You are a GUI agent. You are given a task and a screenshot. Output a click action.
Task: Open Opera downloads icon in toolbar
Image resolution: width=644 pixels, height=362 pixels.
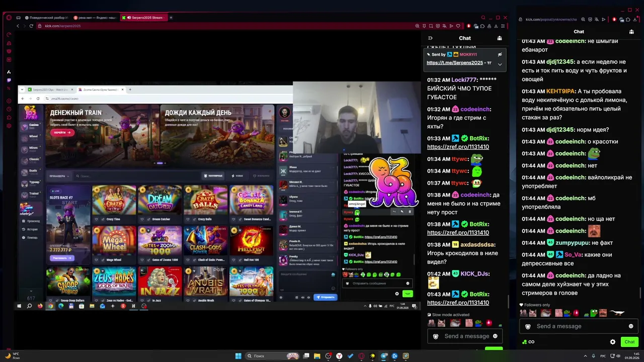[x=496, y=26]
